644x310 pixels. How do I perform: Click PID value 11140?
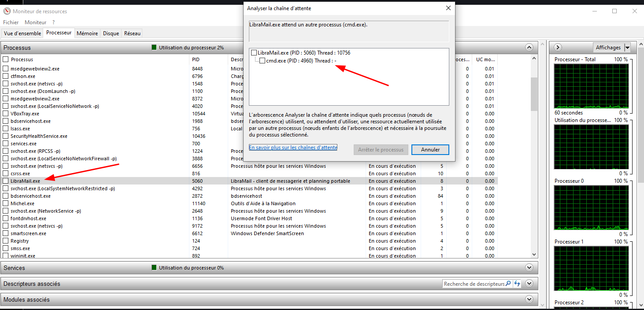[x=199, y=203]
